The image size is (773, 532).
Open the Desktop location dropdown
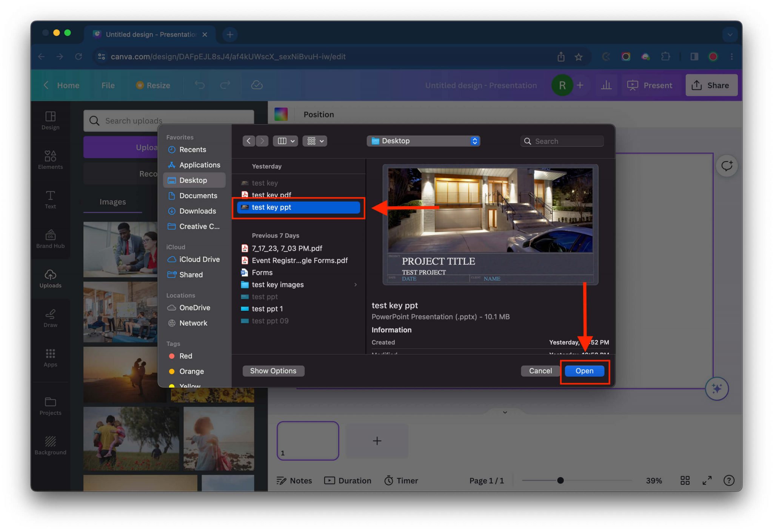coord(423,141)
